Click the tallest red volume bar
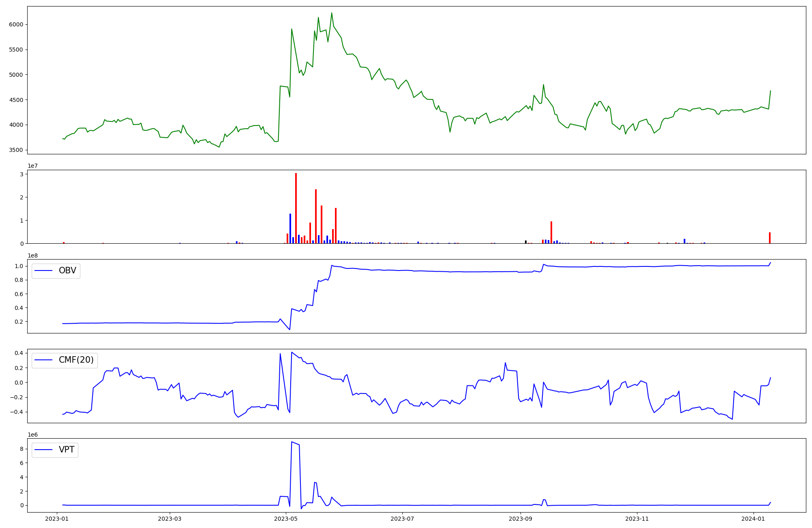 coord(296,208)
